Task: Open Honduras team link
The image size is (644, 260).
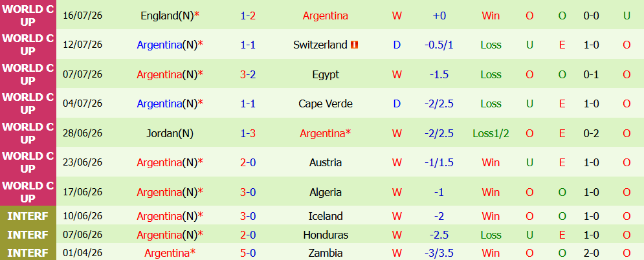Action: (326, 235)
